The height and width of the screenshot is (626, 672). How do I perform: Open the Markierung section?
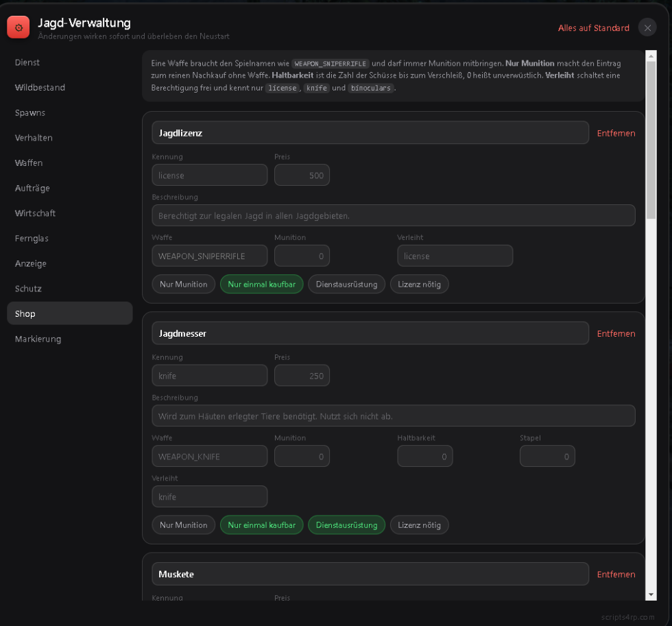click(70, 339)
